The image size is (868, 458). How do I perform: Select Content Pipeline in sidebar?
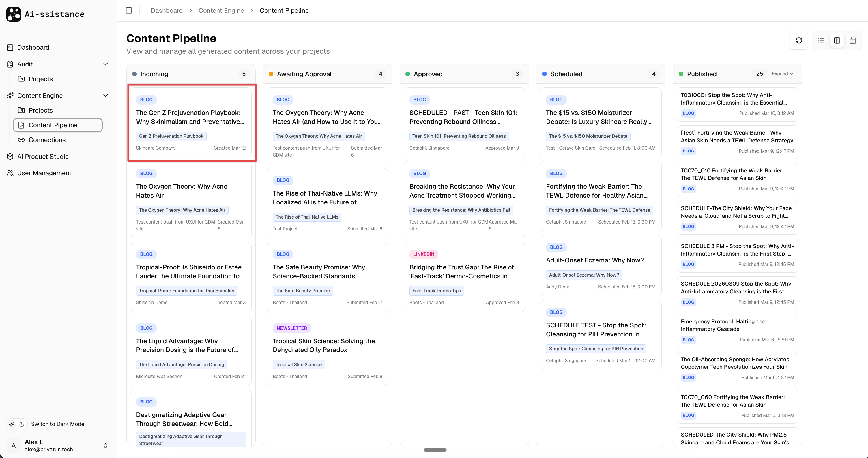click(x=53, y=125)
